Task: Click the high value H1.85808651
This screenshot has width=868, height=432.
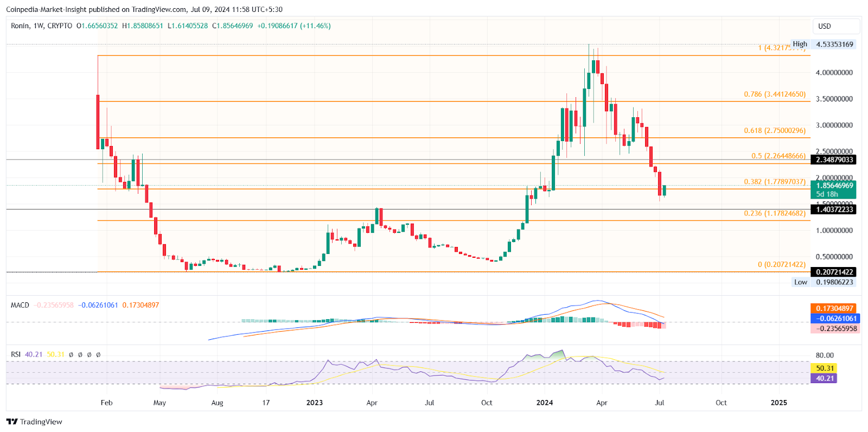Action: (143, 26)
